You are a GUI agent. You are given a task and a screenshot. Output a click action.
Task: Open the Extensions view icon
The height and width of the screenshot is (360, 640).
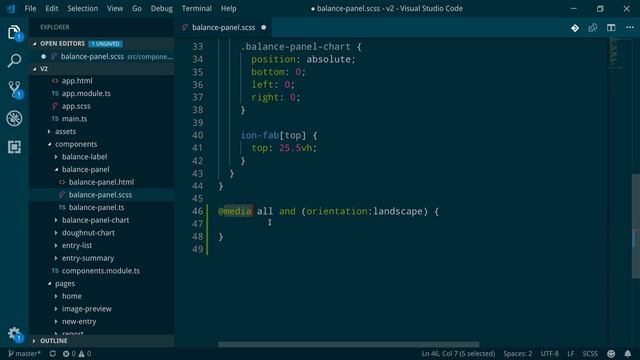[x=14, y=147]
